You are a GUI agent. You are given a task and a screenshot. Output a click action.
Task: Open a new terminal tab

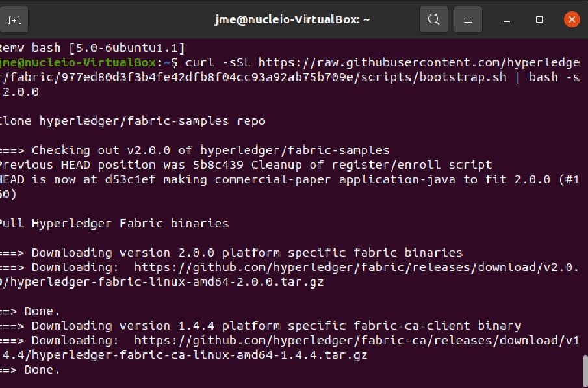[x=14, y=19]
